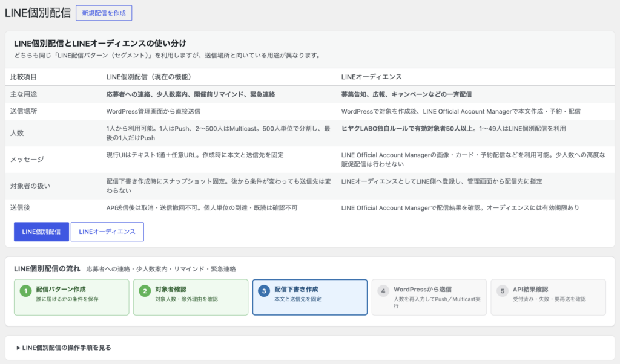Expand LINE個別配信の操作手順を見る section
This screenshot has height=364, width=620.
pyautogui.click(x=64, y=348)
